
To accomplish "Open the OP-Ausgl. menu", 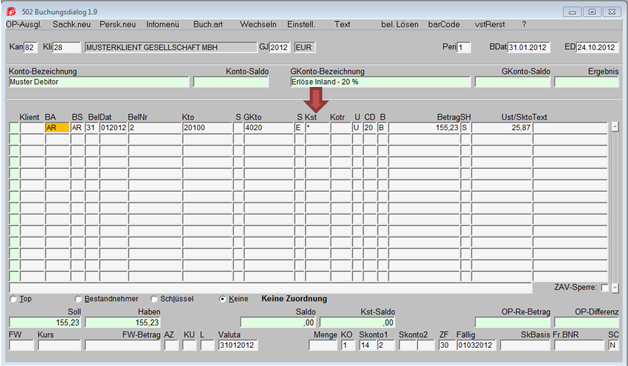I will (24, 24).
